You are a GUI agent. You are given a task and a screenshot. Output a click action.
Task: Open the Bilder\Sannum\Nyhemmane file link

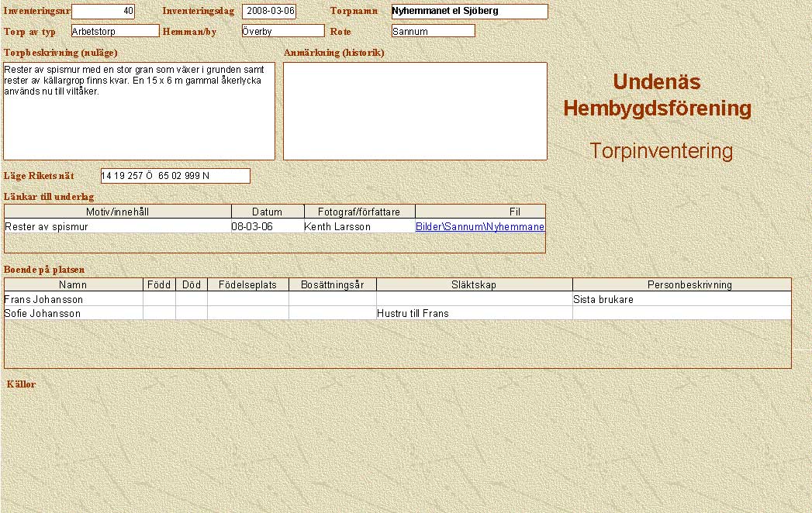(479, 227)
